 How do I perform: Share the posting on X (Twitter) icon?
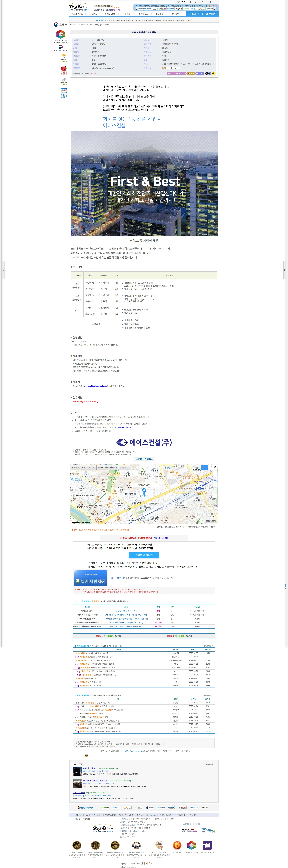pos(206,73)
